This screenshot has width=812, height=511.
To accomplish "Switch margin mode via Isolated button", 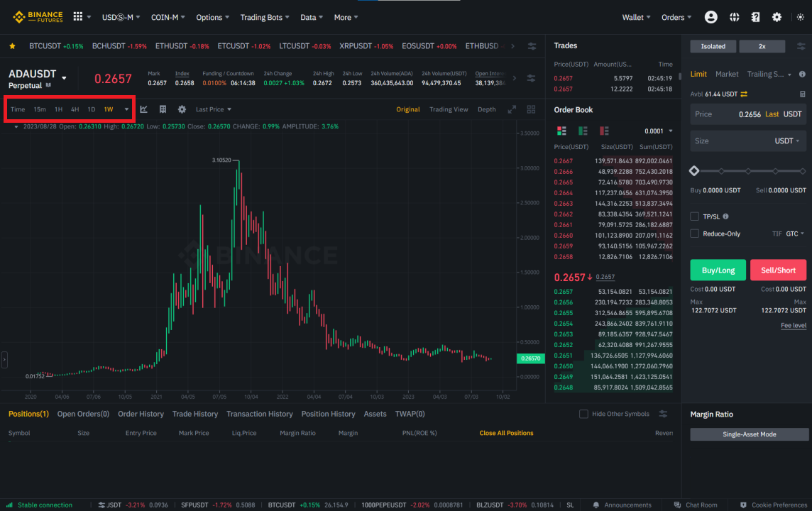I will point(713,46).
